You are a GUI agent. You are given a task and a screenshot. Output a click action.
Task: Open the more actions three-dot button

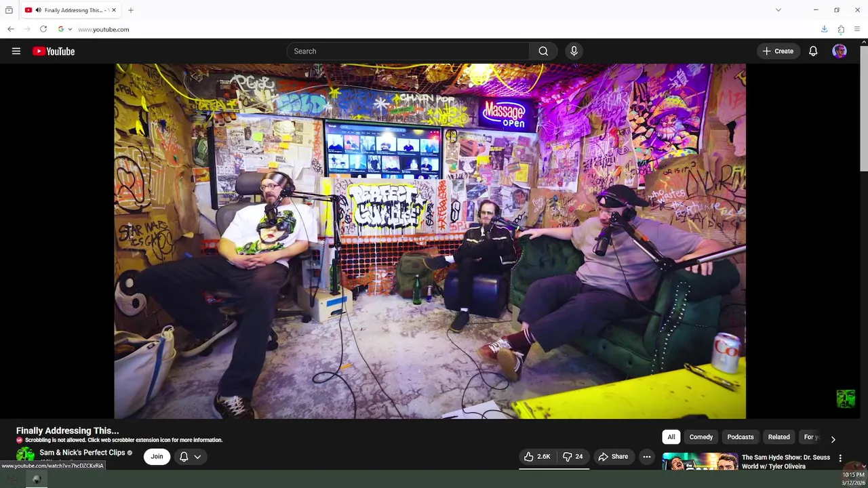tap(647, 457)
